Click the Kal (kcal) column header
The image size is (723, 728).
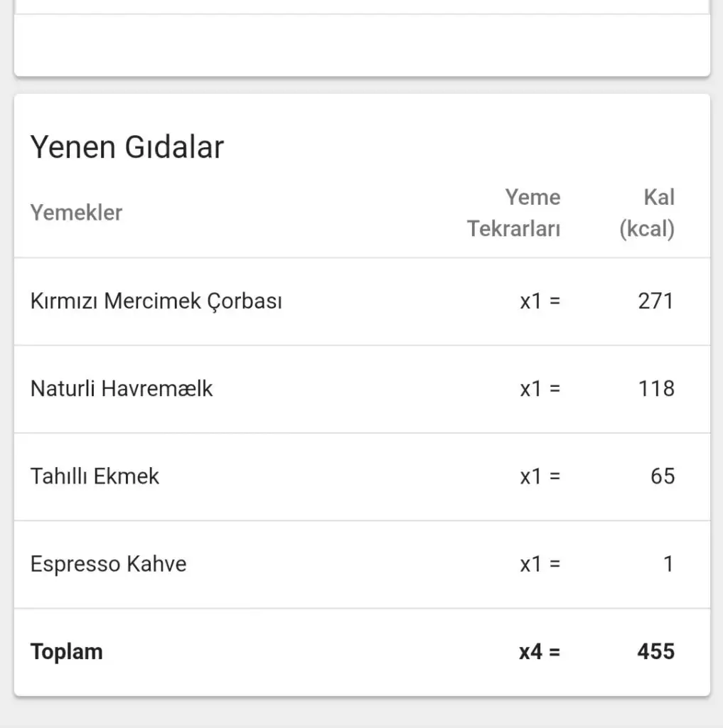[x=646, y=213]
